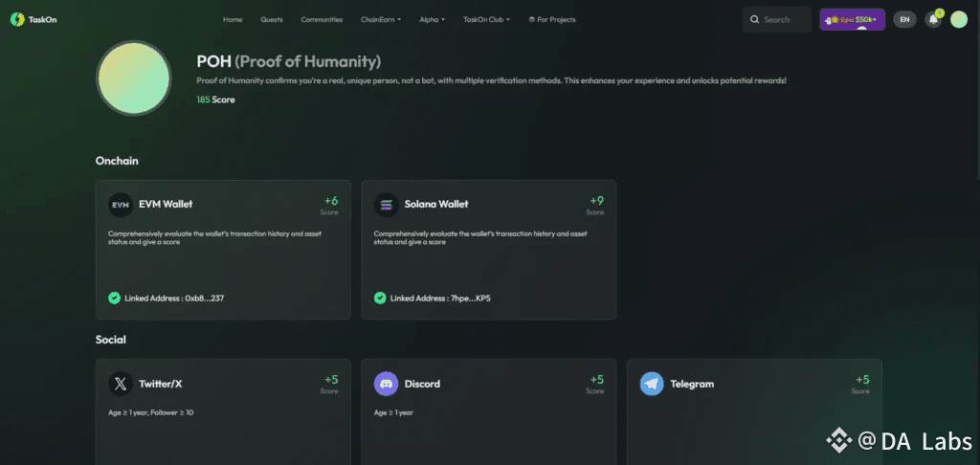980x465 pixels.
Task: Click the TaskOn logo icon
Action: click(x=17, y=19)
